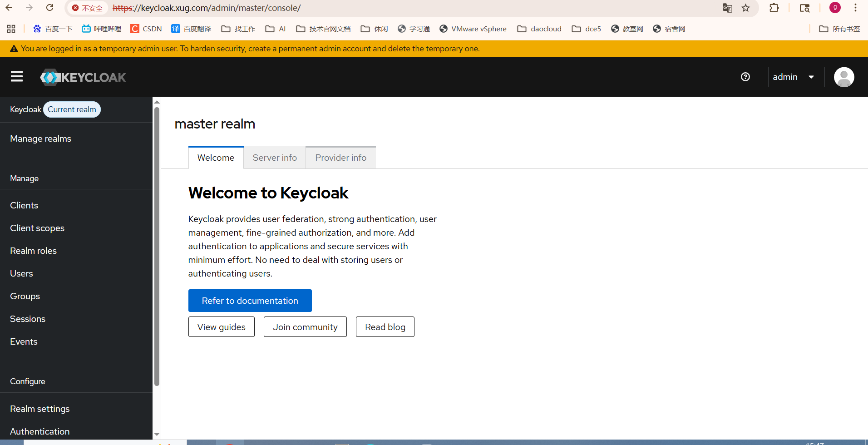Click the browser forward arrow
The height and width of the screenshot is (445, 868).
click(x=29, y=8)
